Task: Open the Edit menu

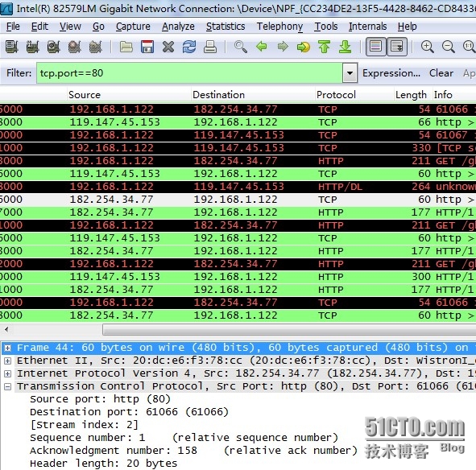Action: click(x=39, y=27)
